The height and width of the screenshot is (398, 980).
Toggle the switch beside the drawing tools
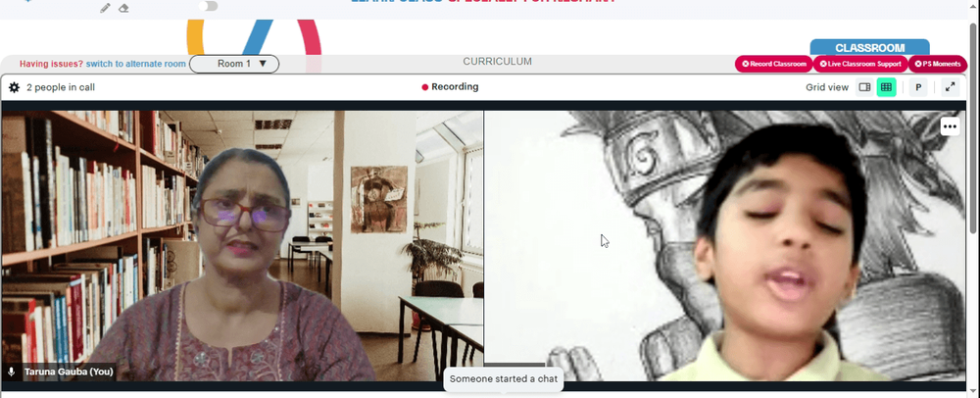(x=209, y=6)
